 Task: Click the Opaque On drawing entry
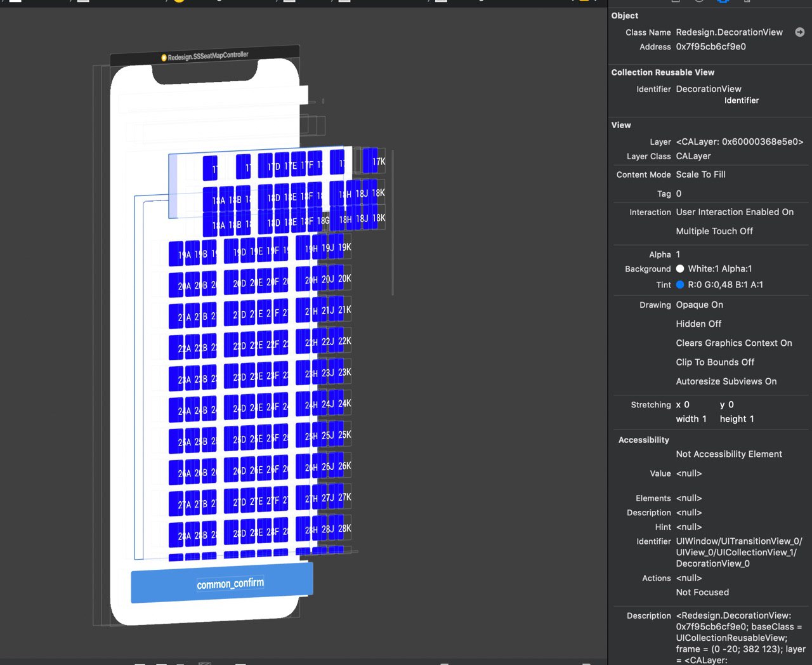tap(699, 305)
